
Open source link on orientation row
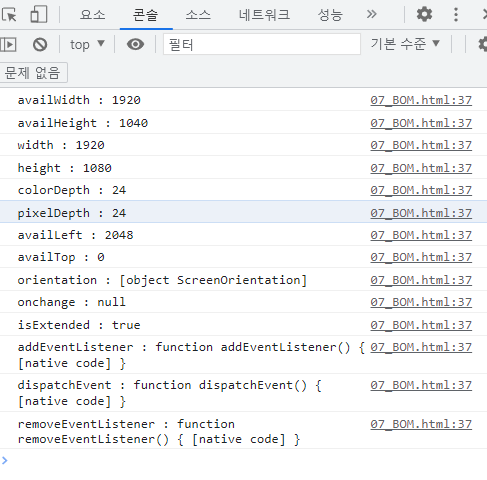tap(421, 280)
